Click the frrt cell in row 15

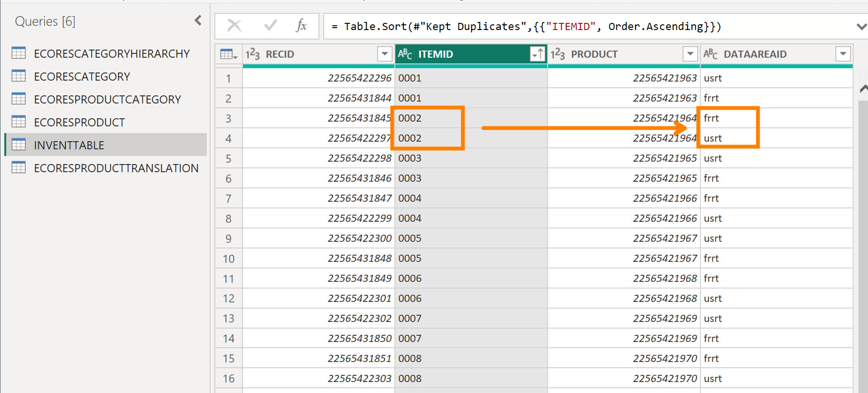coord(776,359)
